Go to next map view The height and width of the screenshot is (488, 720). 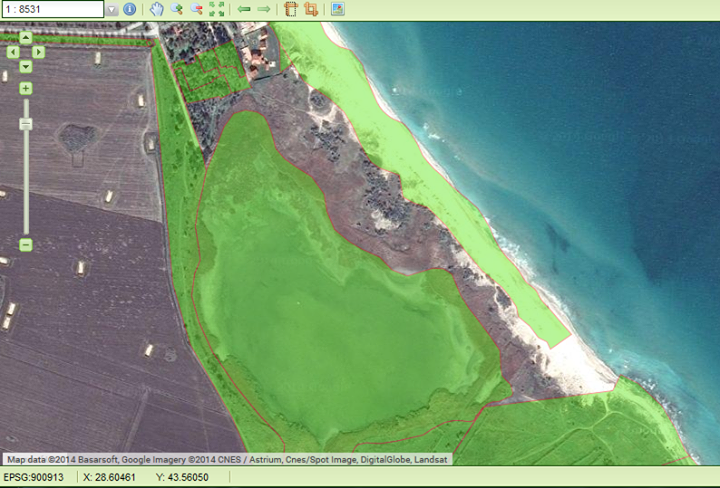coord(264,9)
